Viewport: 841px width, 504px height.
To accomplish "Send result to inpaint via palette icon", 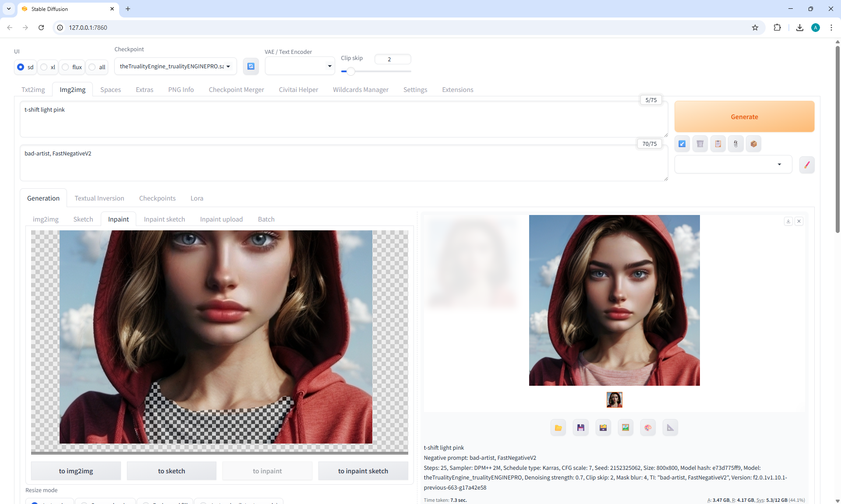I will (648, 428).
